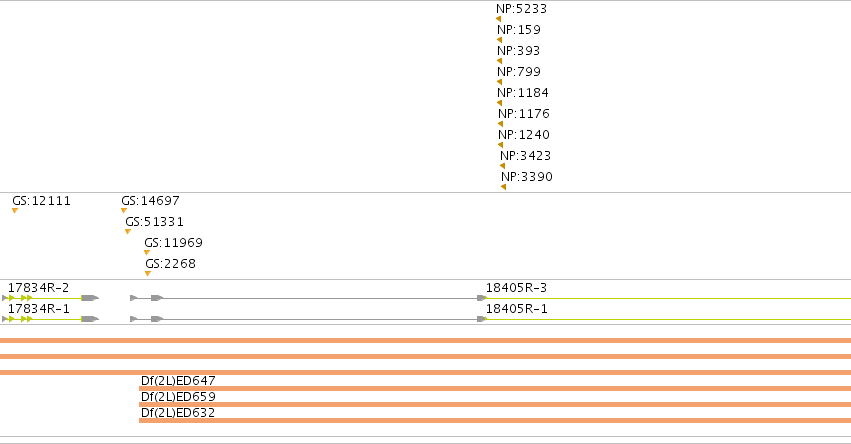Select the NP:3390 label
Screen dimensions: 851x444
pyautogui.click(x=527, y=177)
